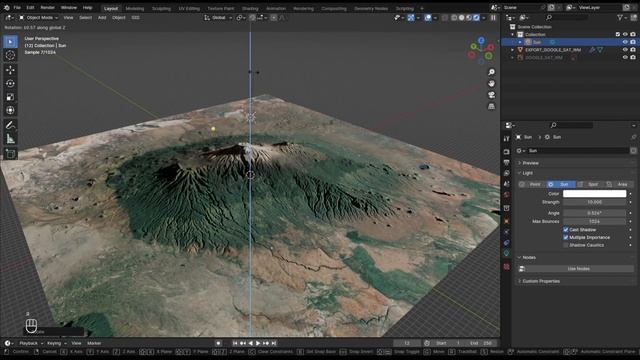Hide EXPORT_GOOGLE_SAT_WM in viewport
The width and height of the screenshot is (640, 360).
coord(625,50)
